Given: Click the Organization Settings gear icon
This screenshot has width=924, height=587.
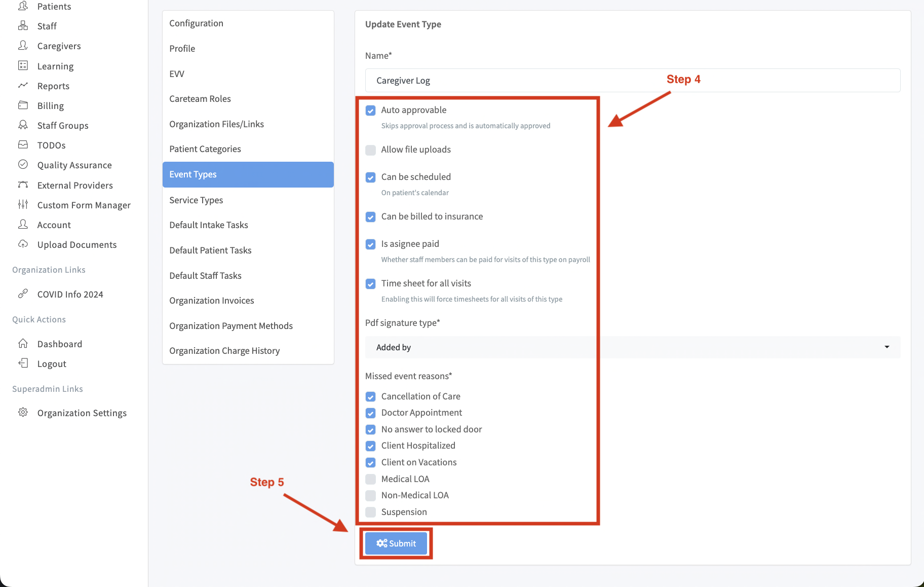Looking at the screenshot, I should (x=23, y=413).
